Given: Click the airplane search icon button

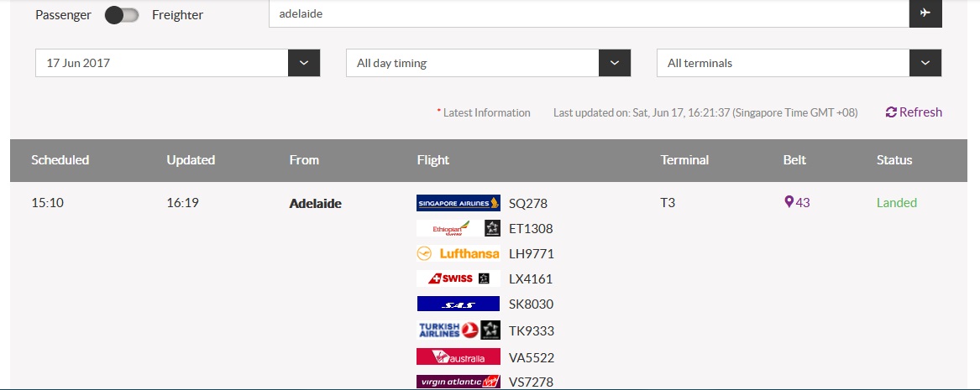Looking at the screenshot, I should [925, 13].
